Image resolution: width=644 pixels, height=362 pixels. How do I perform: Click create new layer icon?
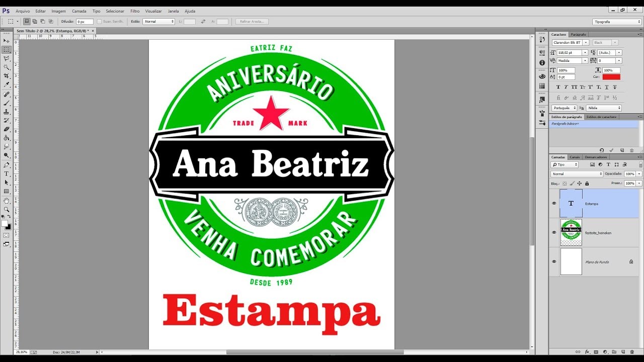(623, 352)
